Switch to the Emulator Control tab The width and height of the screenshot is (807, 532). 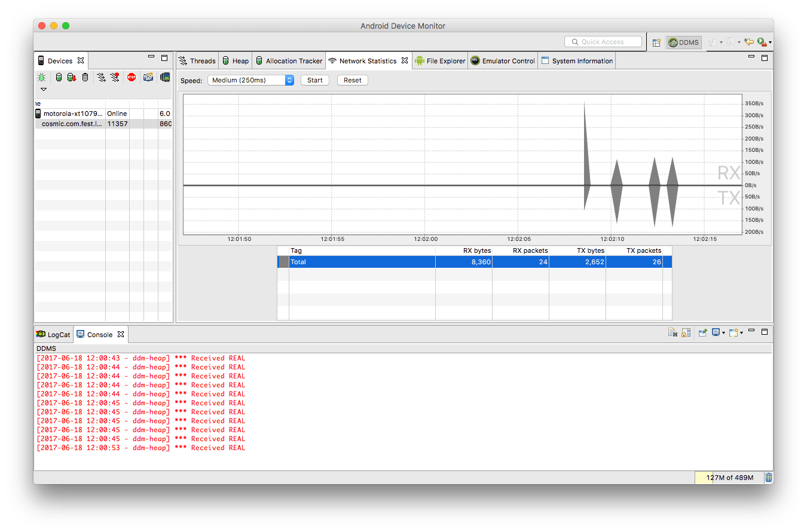(503, 61)
